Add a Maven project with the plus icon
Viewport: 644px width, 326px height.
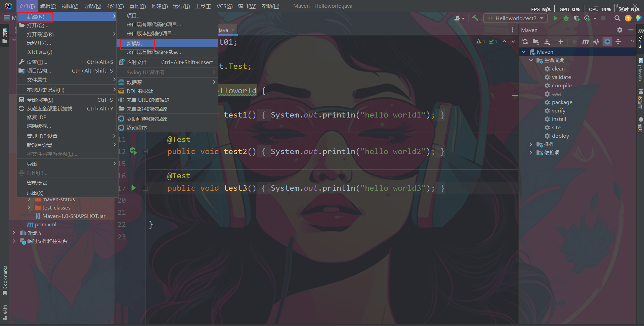pyautogui.click(x=560, y=42)
